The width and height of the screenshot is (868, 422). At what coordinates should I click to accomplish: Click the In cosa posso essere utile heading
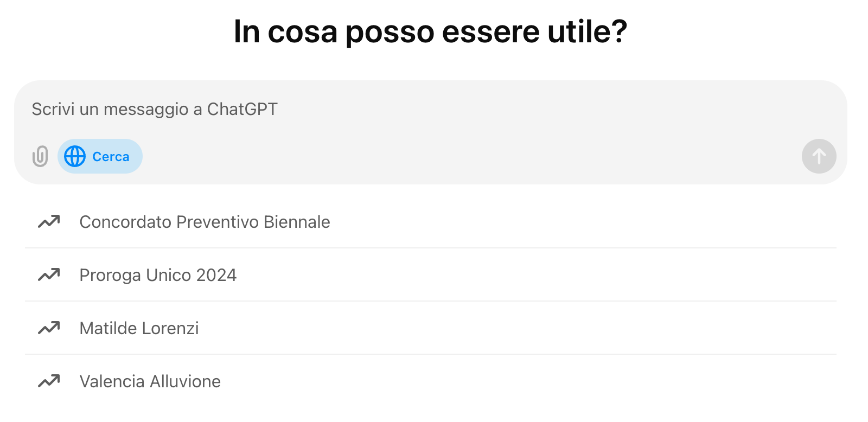431,31
